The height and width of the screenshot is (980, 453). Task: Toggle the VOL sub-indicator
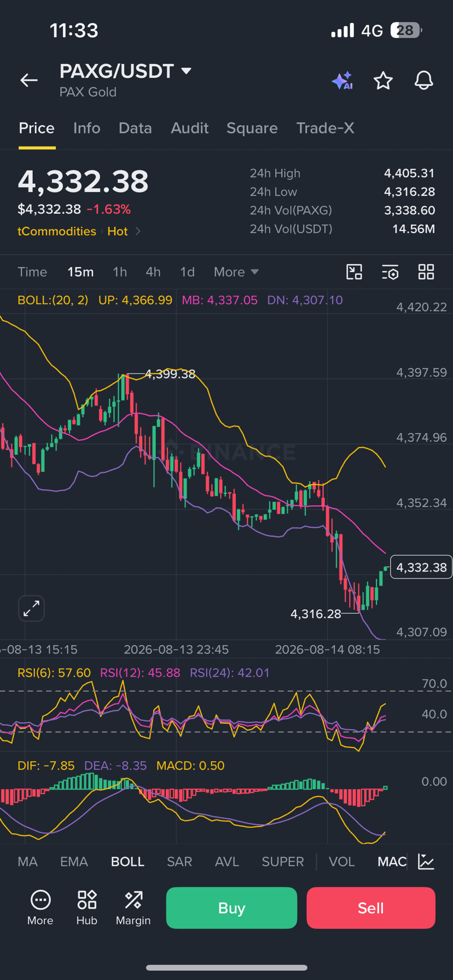(x=342, y=861)
